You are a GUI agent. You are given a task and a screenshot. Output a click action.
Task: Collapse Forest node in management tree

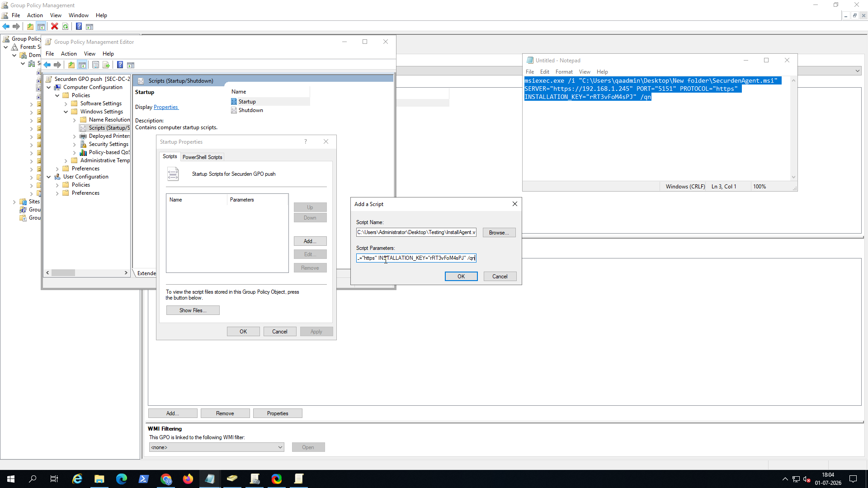click(5, 47)
